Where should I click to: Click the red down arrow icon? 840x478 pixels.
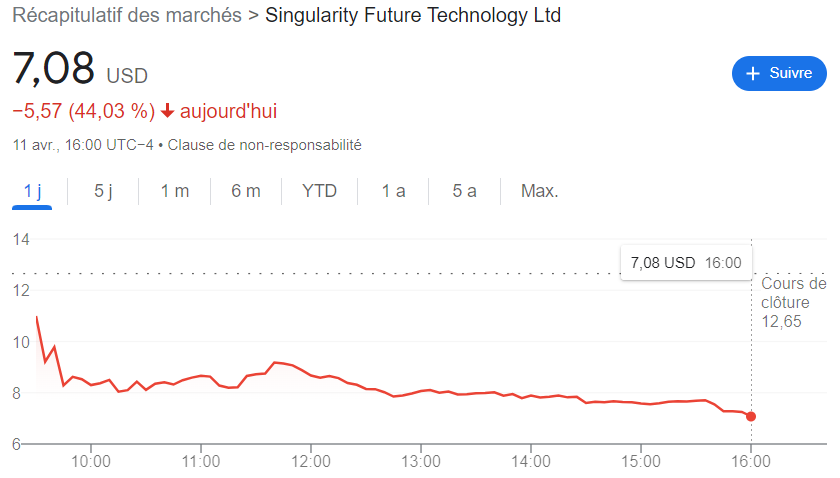tap(168, 110)
